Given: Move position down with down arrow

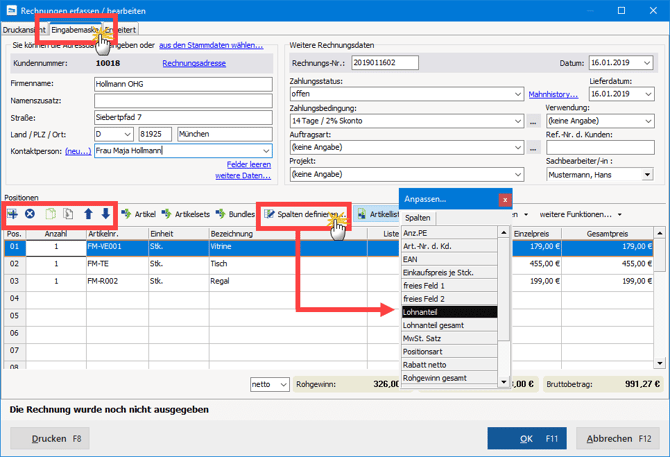Looking at the screenshot, I should pos(106,214).
